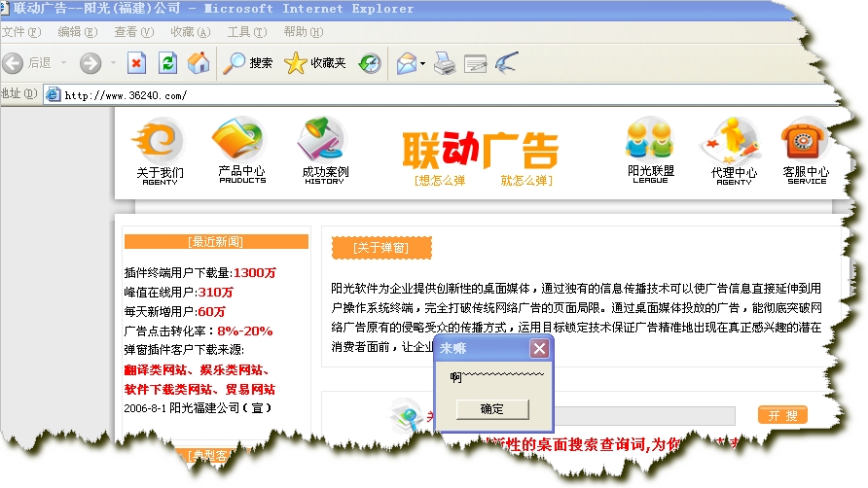868x488 pixels.
Task: Click 软件下载类网站、贸易网站 red text
Action: (199, 390)
